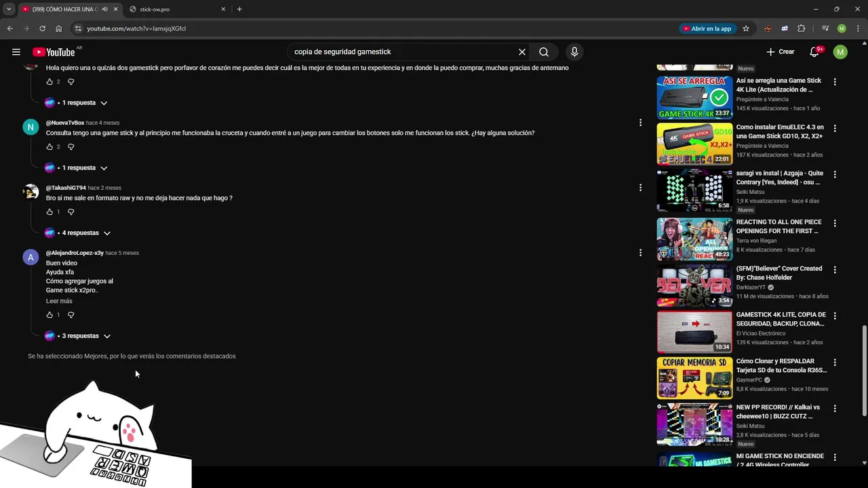The height and width of the screenshot is (488, 868).
Task: Open the 'NEW PP RECORD! // Kalkai vs cheewee10' video title
Action: pyautogui.click(x=778, y=412)
